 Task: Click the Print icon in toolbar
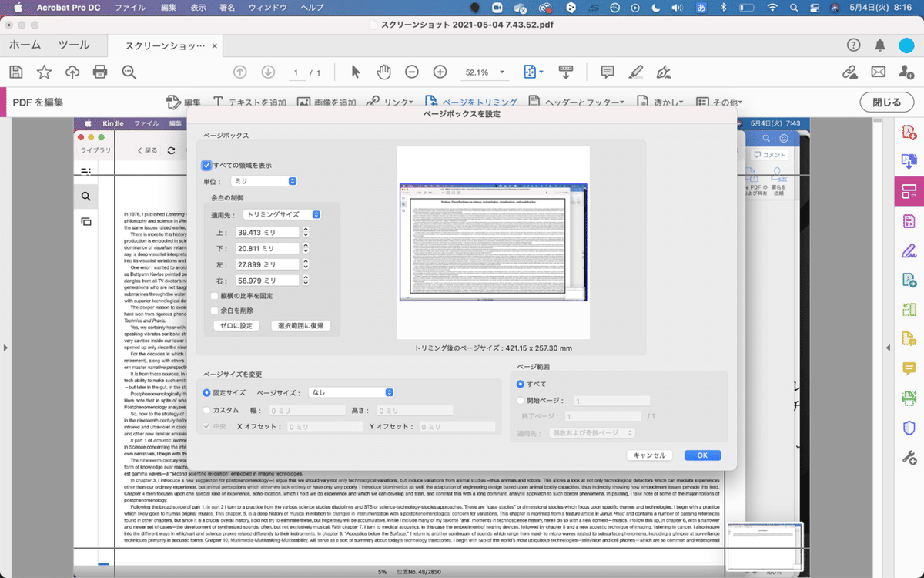click(100, 72)
